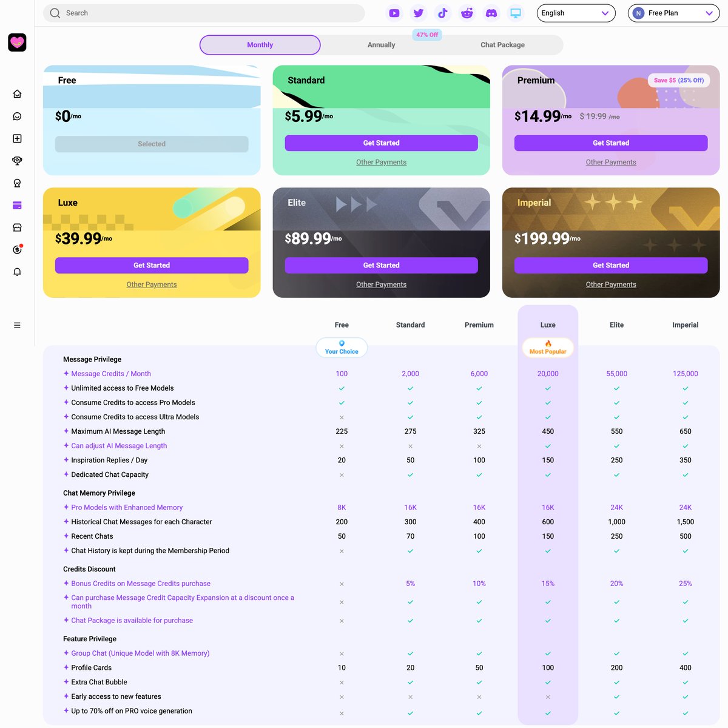
Task: Click Group Chat (Unique Model) link
Action: click(x=140, y=653)
